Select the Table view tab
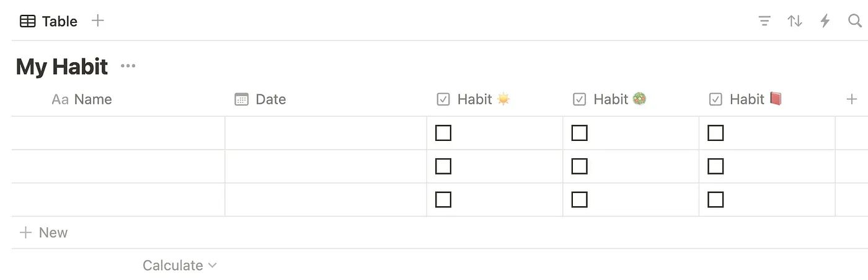This screenshot has width=868, height=280. 48,21
